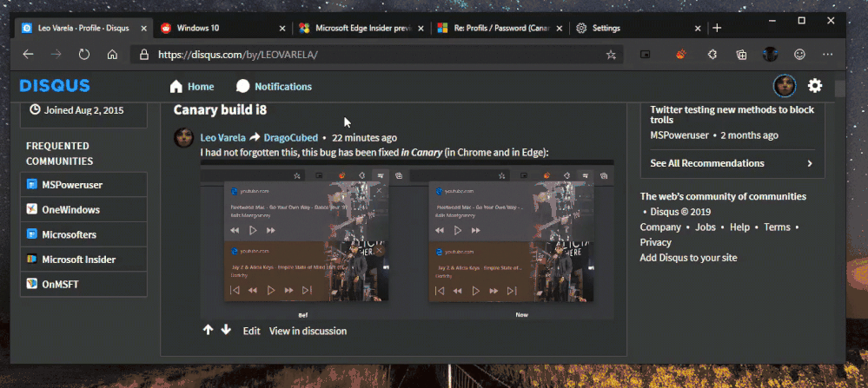Screen dimensions: 868x388
Task: Close the Settings tab
Action: pyautogui.click(x=698, y=28)
